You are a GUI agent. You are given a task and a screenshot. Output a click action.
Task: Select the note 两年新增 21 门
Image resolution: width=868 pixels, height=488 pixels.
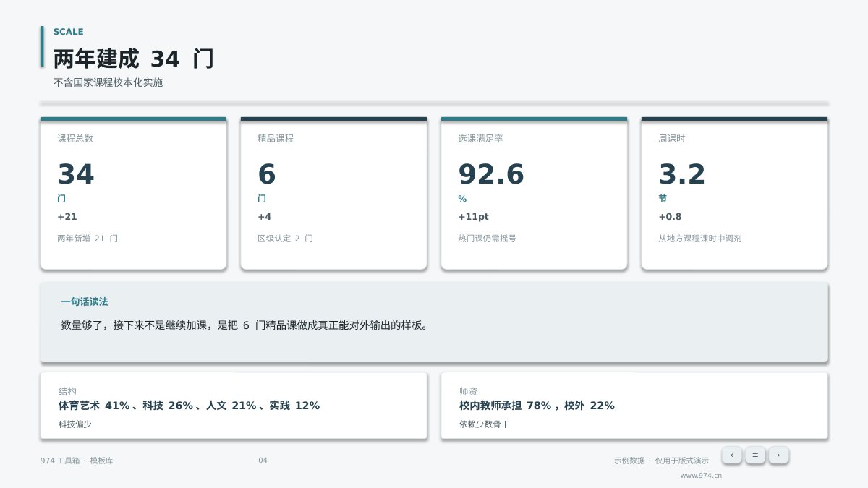point(88,239)
